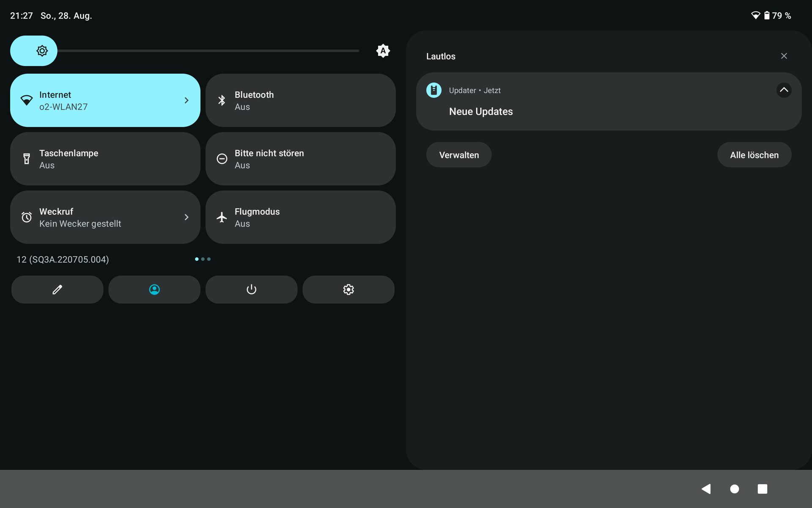Tap the recent apps square button

pos(762,489)
